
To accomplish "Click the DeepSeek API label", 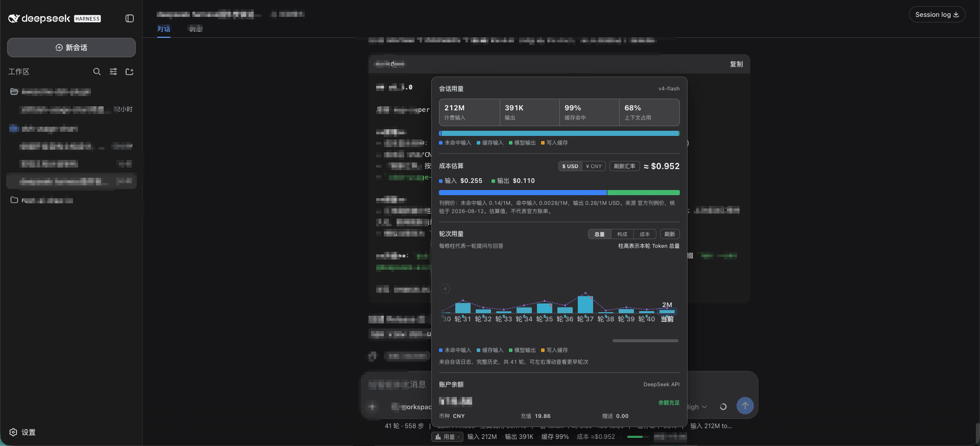I will pyautogui.click(x=661, y=384).
